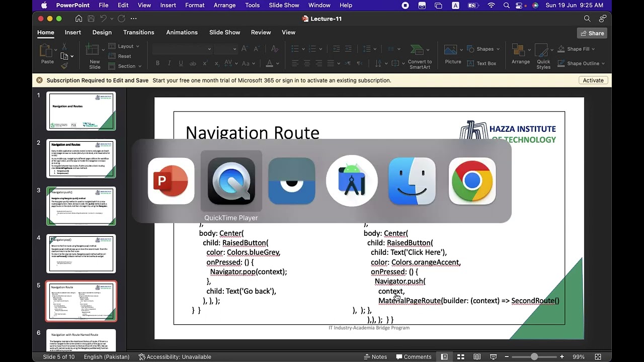Image resolution: width=644 pixels, height=362 pixels.
Task: Close the subscription required banner
Action: [39, 80]
